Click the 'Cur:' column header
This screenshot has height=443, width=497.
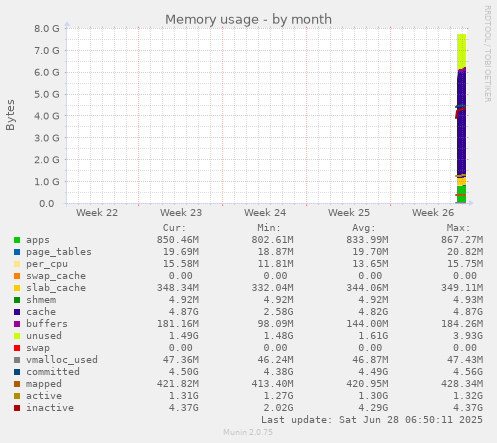point(174,228)
